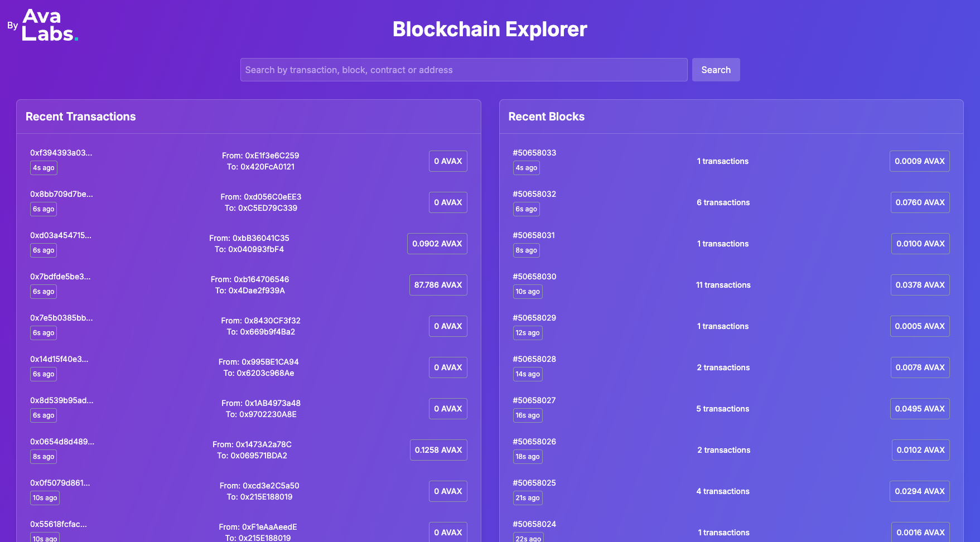Open transaction 0x8bb709d7be...
Screen dimensions: 980x542
[61, 194]
